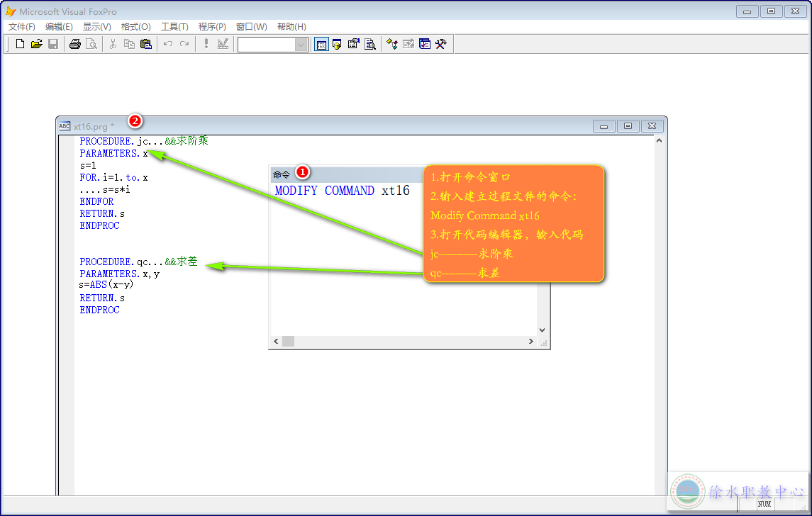Close the xt16.prg editor window
Viewport: 812px width, 516px height.
[x=652, y=126]
